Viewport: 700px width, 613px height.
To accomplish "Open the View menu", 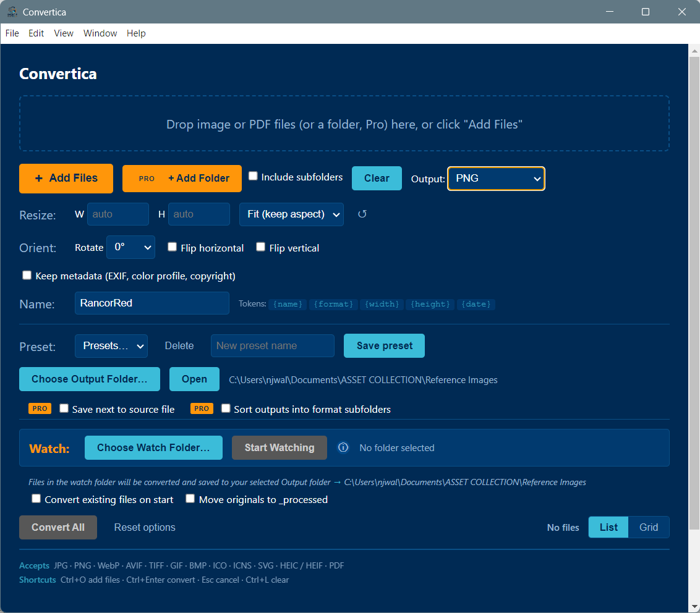I will click(64, 33).
